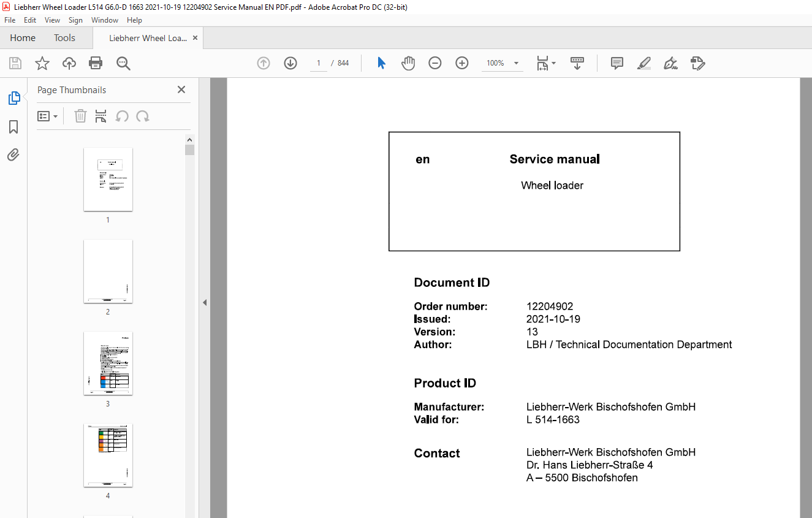Select page 4 thumbnail
The image size is (812, 518).
pos(108,455)
